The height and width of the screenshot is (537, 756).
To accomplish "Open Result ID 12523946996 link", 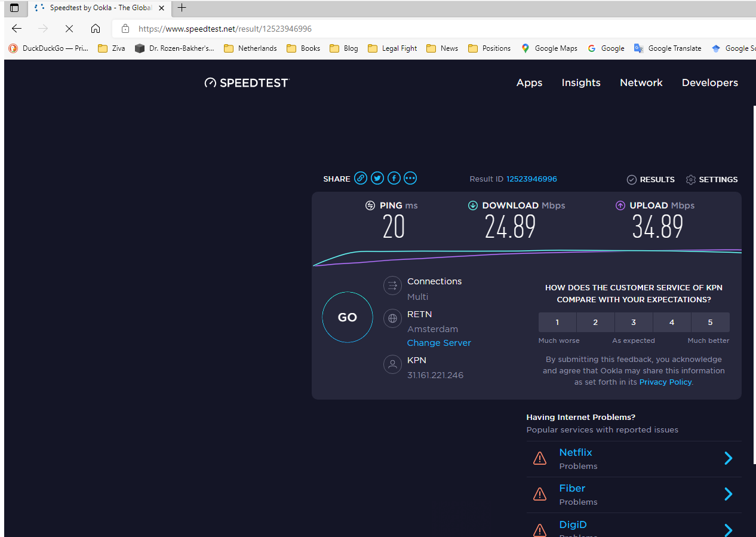I will tap(531, 179).
